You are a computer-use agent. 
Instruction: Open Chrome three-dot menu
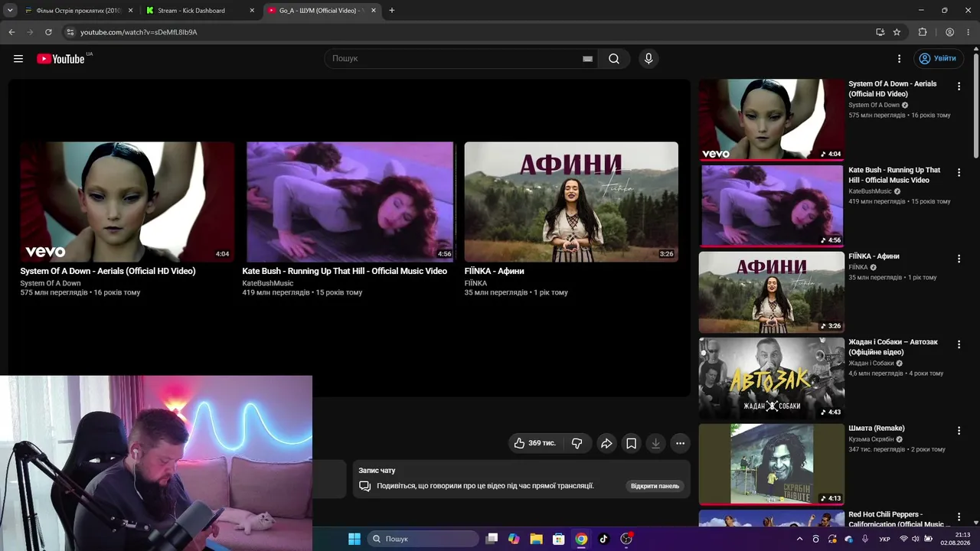[x=968, y=32]
